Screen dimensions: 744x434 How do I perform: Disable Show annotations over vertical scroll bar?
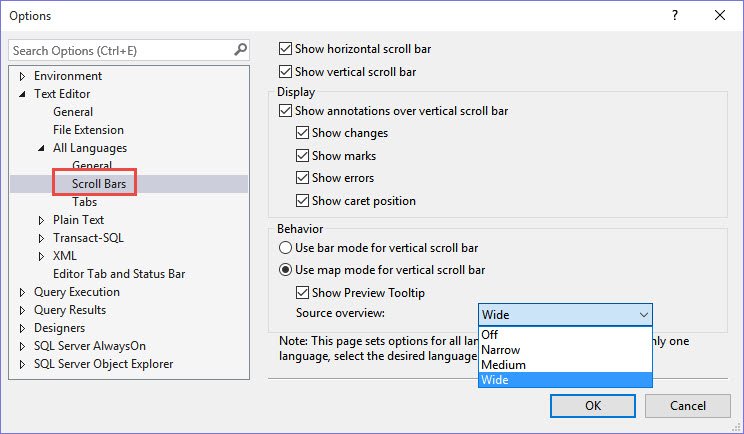click(286, 111)
